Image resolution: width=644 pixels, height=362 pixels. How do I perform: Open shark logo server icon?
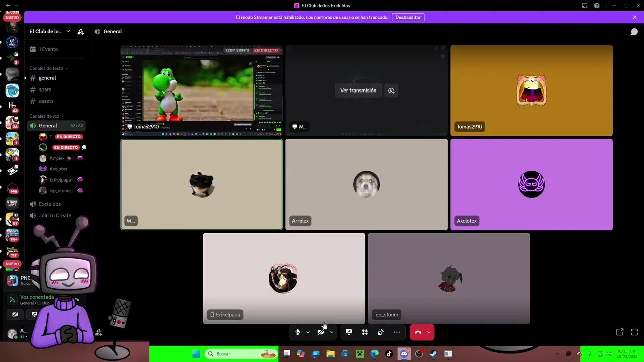pyautogui.click(x=12, y=90)
